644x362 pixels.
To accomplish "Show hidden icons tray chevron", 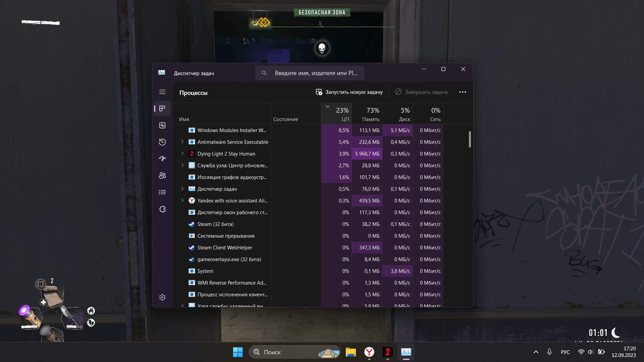I will (536, 352).
